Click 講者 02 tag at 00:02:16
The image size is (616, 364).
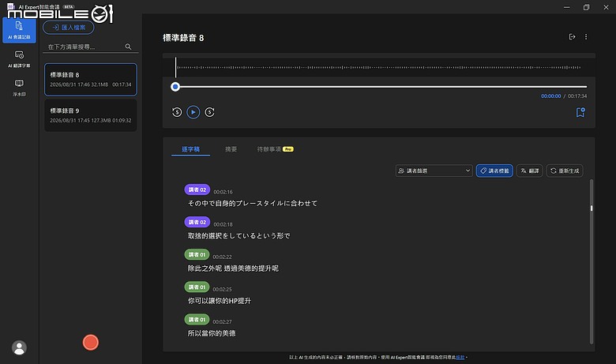coord(197,190)
